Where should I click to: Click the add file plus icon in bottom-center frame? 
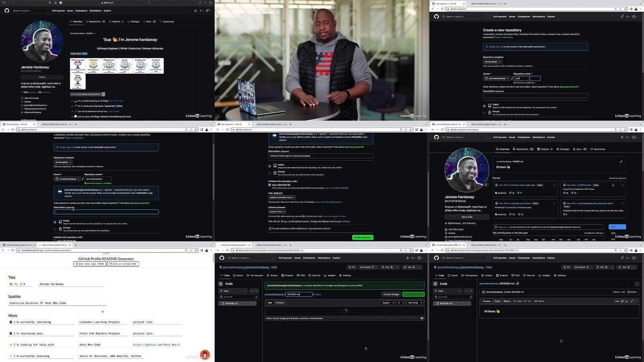click(252, 291)
